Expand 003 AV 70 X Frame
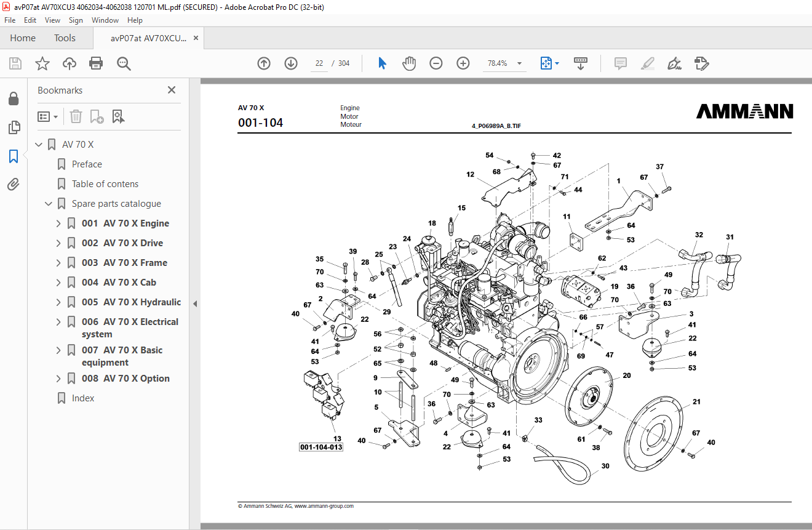The width and height of the screenshot is (812, 530). [59, 263]
